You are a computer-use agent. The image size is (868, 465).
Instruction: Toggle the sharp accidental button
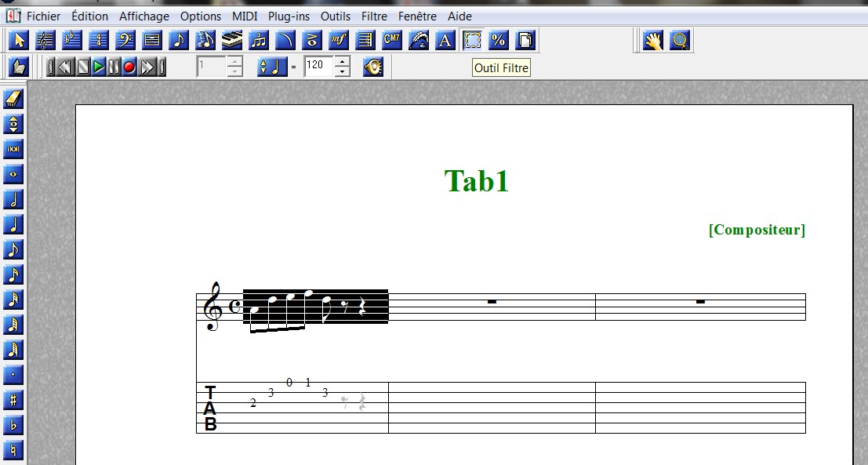(x=14, y=400)
